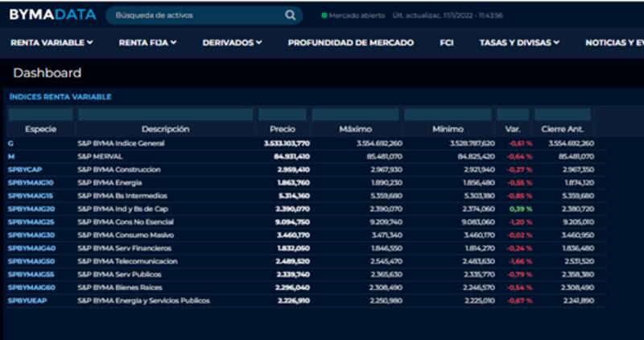Sort by the Var. column header
Screen dimensions: 644x340
click(512, 129)
